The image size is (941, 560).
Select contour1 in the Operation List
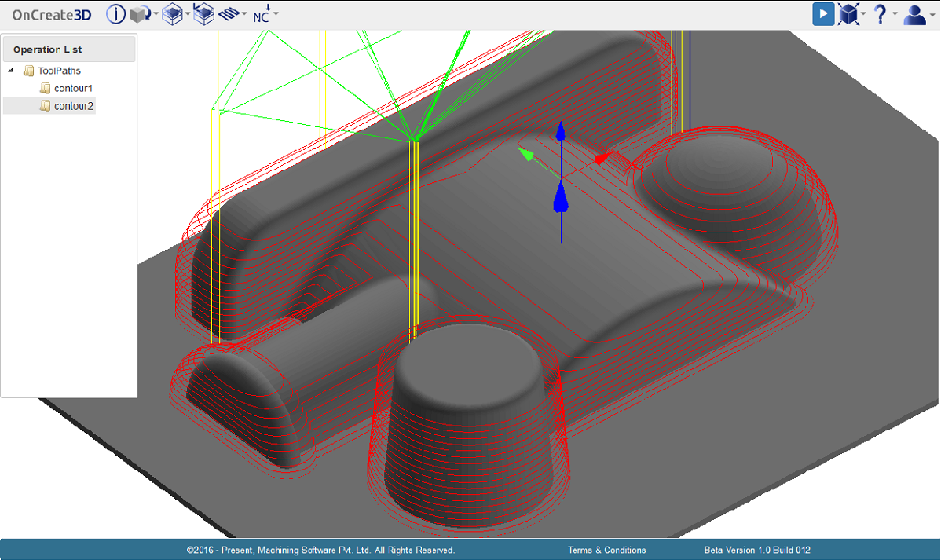(73, 88)
